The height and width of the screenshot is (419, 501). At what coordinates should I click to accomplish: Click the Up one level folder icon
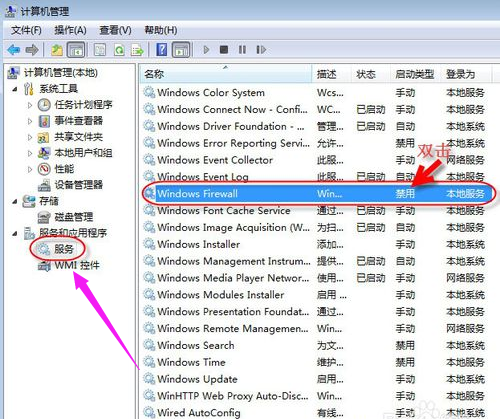tap(57, 50)
